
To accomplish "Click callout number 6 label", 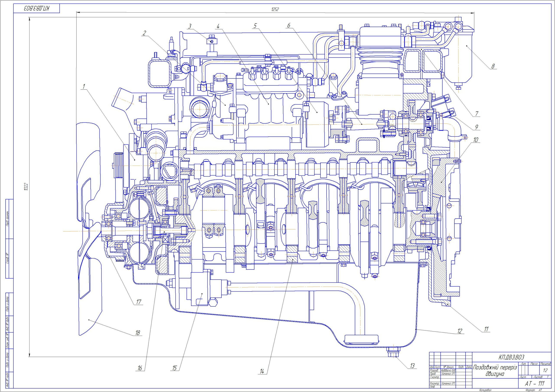I will [x=289, y=25].
